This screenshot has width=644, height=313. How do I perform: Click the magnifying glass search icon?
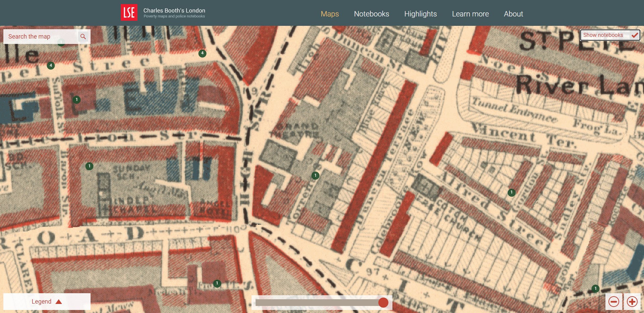83,37
